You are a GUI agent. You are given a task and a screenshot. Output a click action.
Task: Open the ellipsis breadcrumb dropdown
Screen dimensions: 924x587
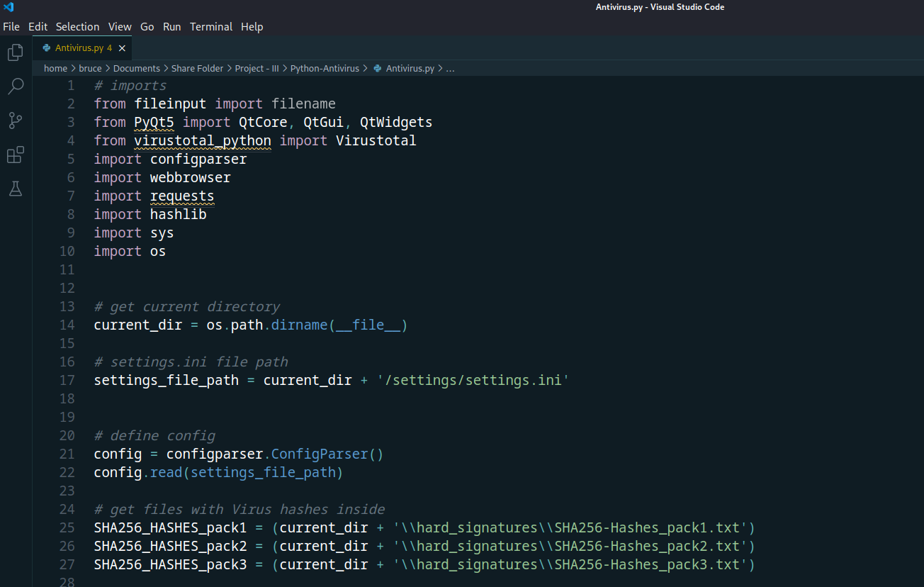[x=449, y=68]
